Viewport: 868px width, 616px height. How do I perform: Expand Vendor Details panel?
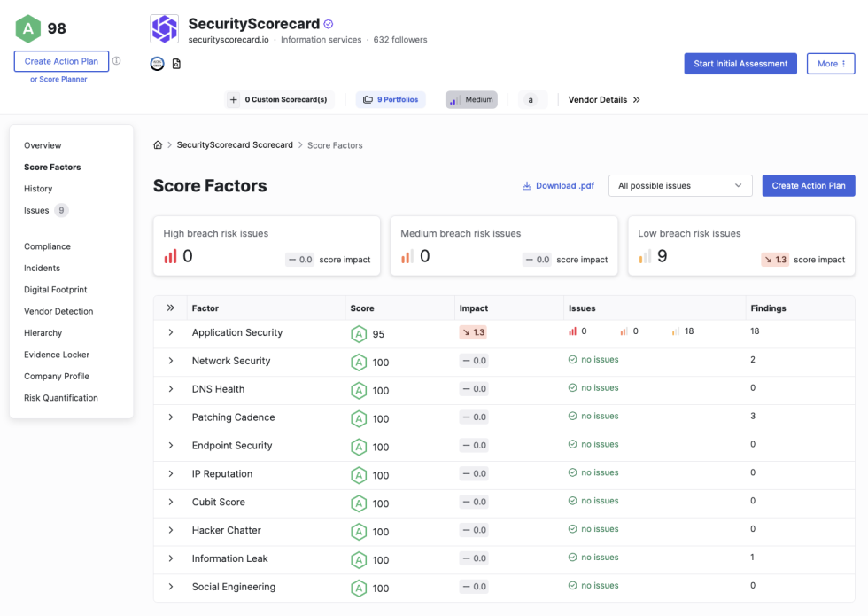click(x=604, y=100)
